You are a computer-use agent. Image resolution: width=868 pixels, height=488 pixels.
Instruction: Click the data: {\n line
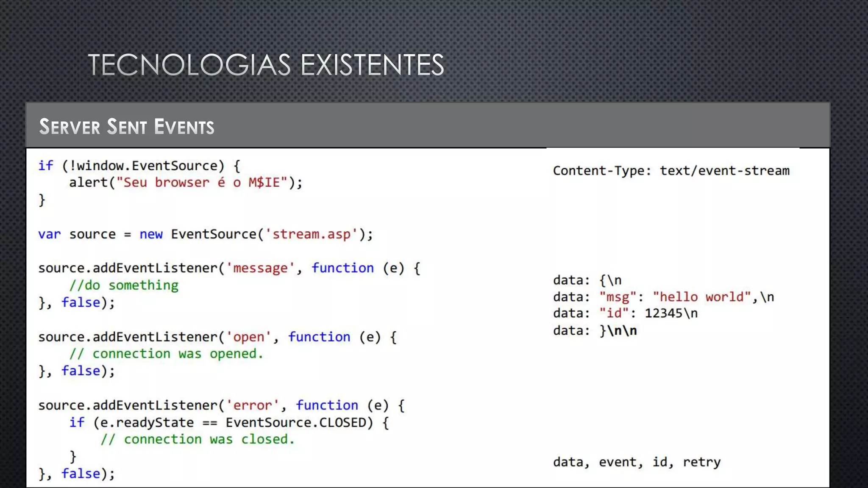587,280
